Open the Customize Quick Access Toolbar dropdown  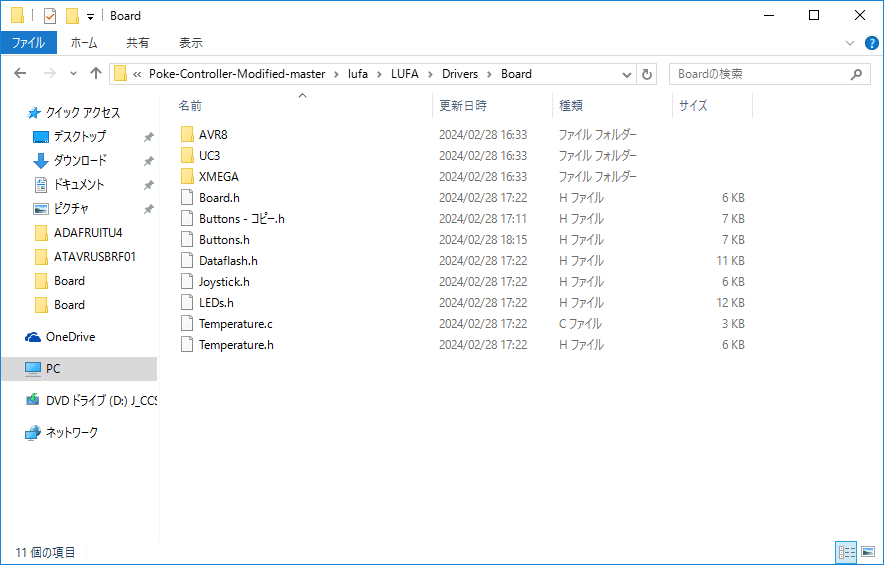90,17
